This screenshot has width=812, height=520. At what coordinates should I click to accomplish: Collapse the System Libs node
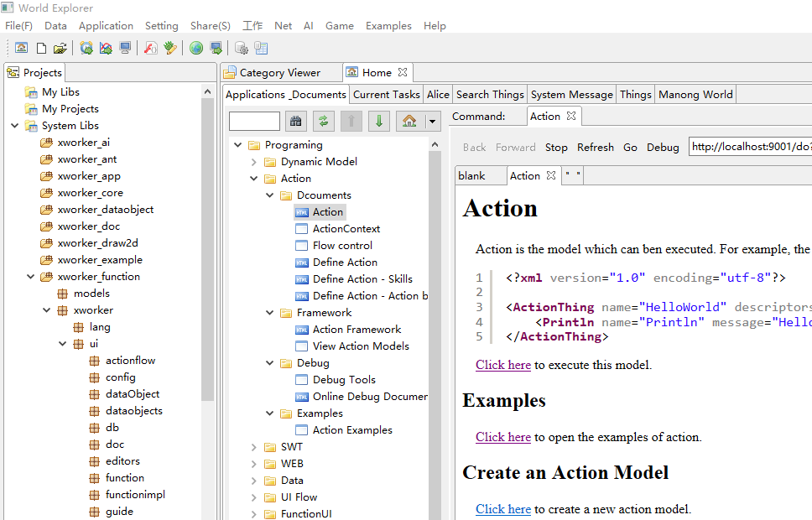[x=14, y=126]
